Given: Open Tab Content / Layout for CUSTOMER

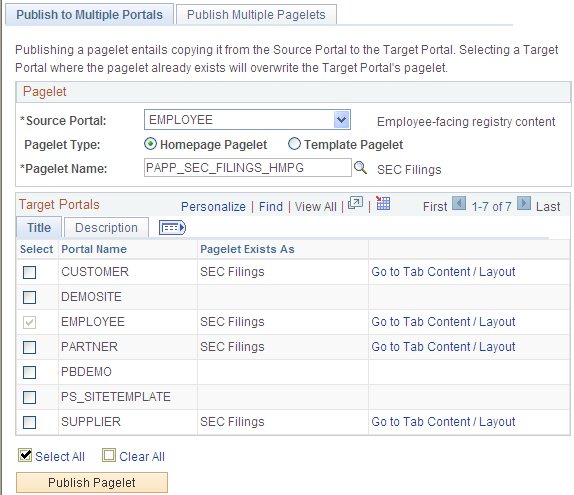Looking at the screenshot, I should [443, 272].
